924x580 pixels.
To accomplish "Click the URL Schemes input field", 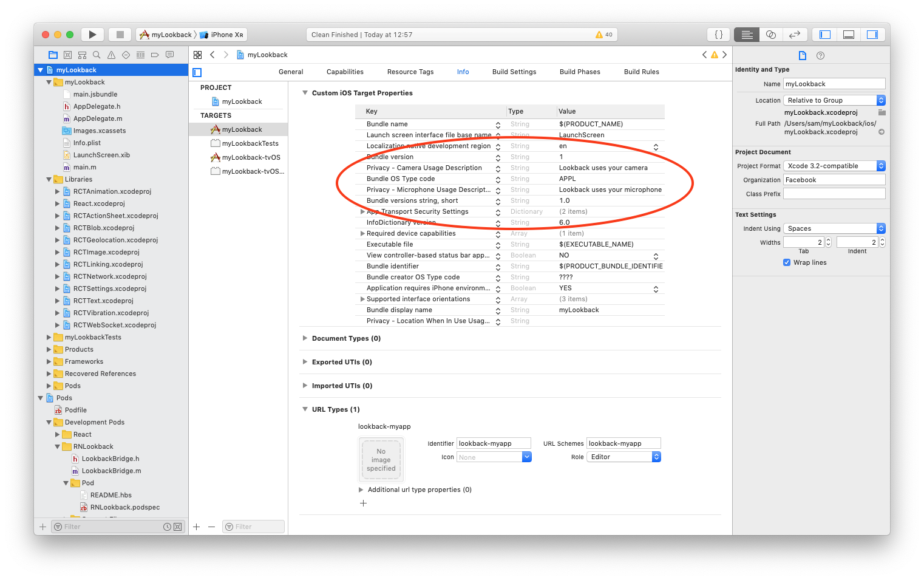I will [623, 443].
